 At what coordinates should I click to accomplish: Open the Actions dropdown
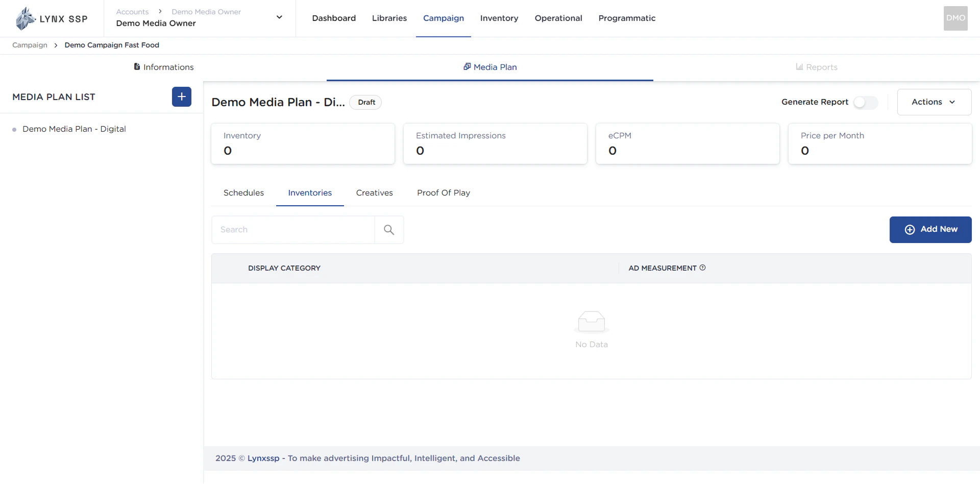point(934,102)
